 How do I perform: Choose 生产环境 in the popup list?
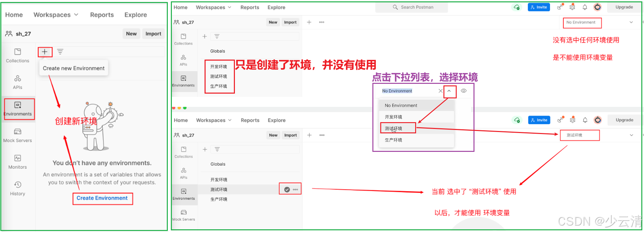coord(417,140)
